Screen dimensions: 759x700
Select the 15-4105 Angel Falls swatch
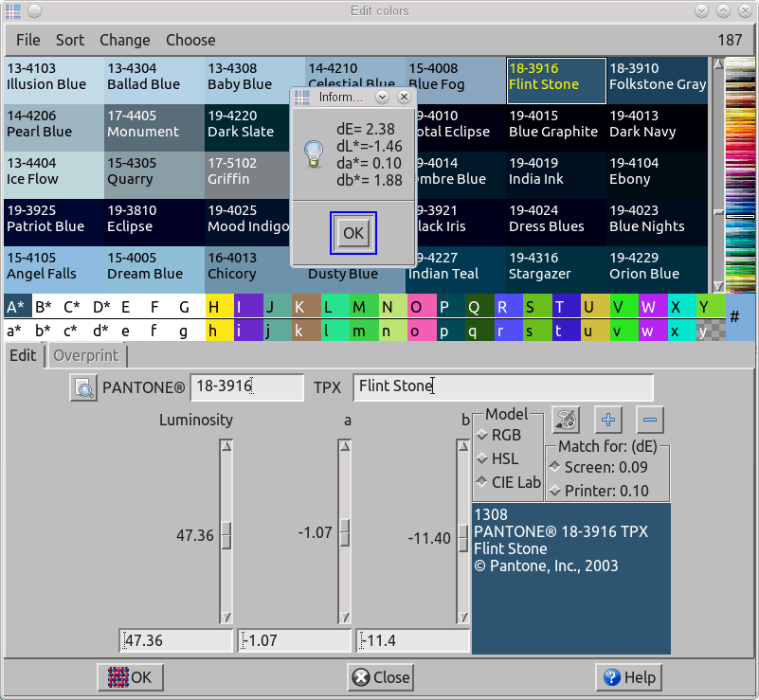54,269
